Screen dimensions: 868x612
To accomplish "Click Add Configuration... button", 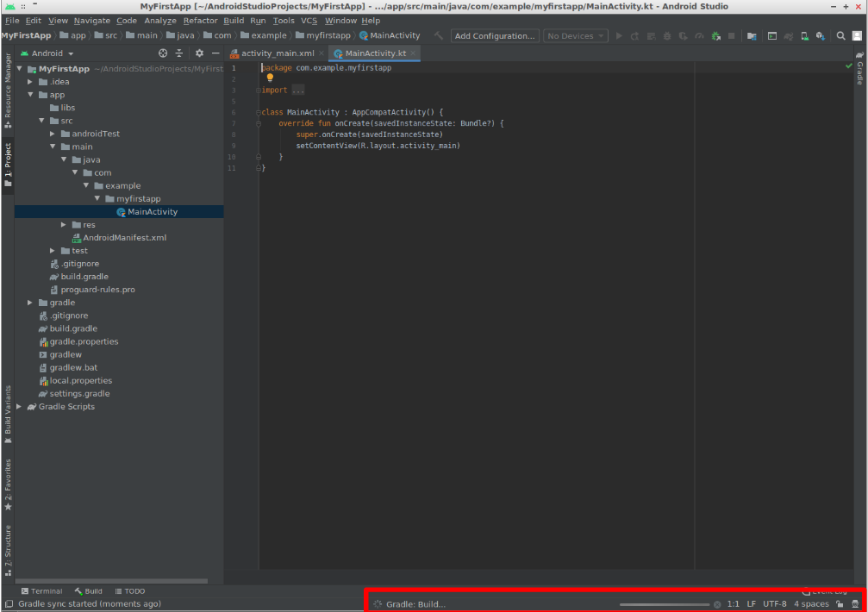I will (x=495, y=36).
